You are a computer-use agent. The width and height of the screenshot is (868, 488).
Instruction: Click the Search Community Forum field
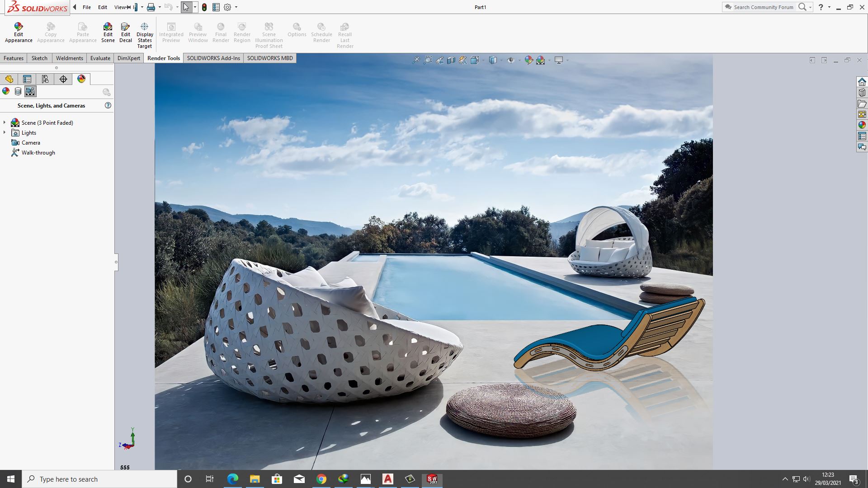pos(764,7)
